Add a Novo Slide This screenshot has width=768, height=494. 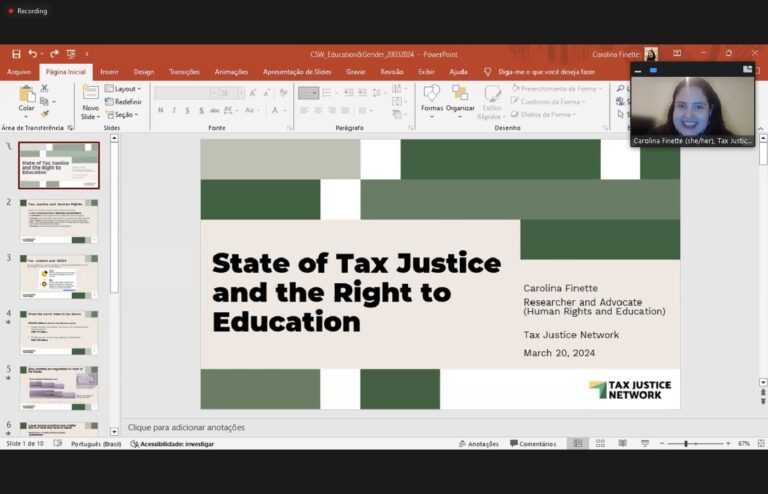coord(90,102)
